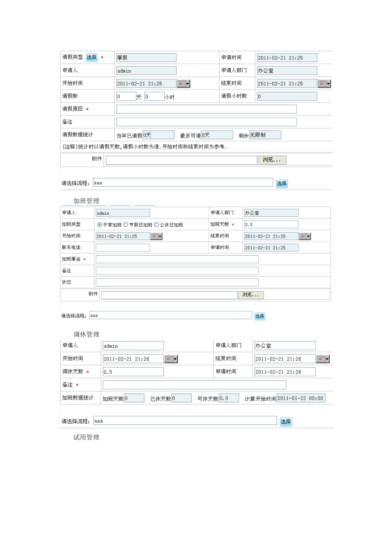392x555 pixels.
Task: Click the 选择 button next to 请假类型
Action: (92, 57)
